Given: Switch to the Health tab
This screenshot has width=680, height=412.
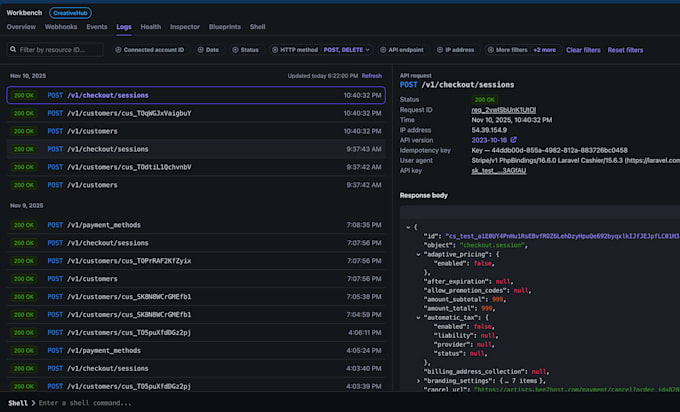Looking at the screenshot, I should pyautogui.click(x=150, y=27).
